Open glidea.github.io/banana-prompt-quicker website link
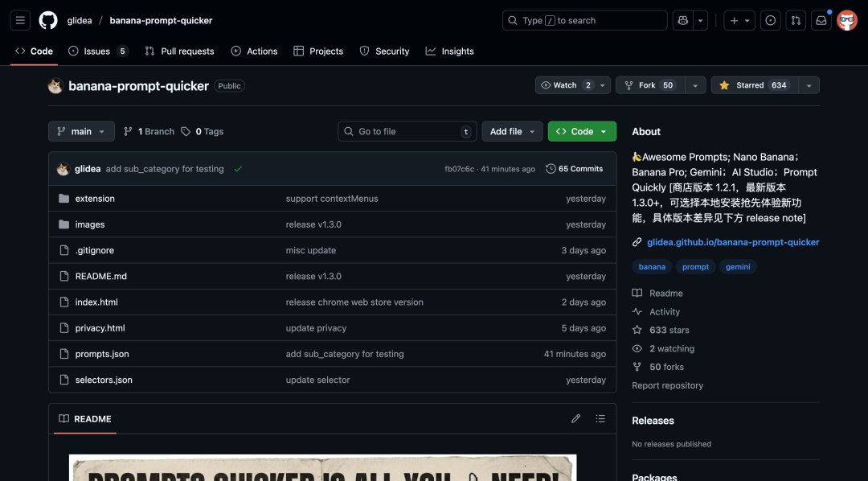This screenshot has height=481, width=868. [x=733, y=242]
